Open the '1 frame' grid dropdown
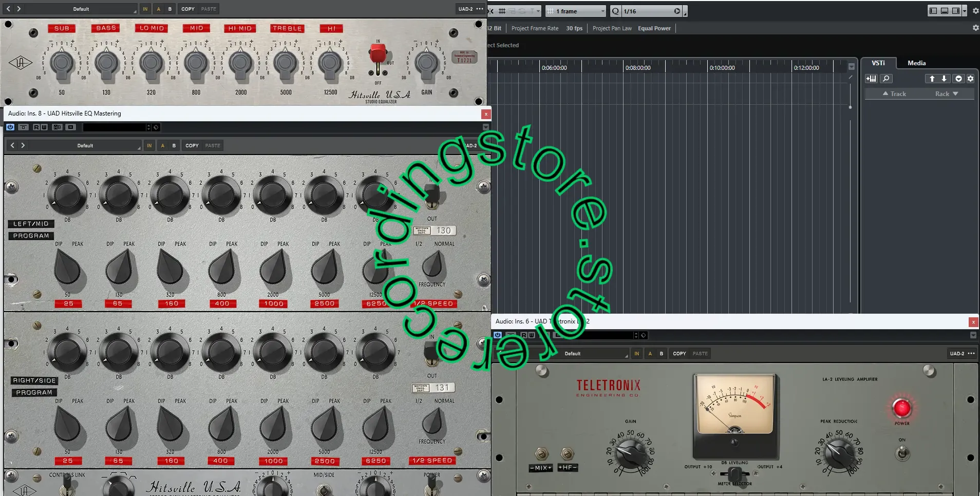Screen dimensions: 980x496 coord(576,11)
